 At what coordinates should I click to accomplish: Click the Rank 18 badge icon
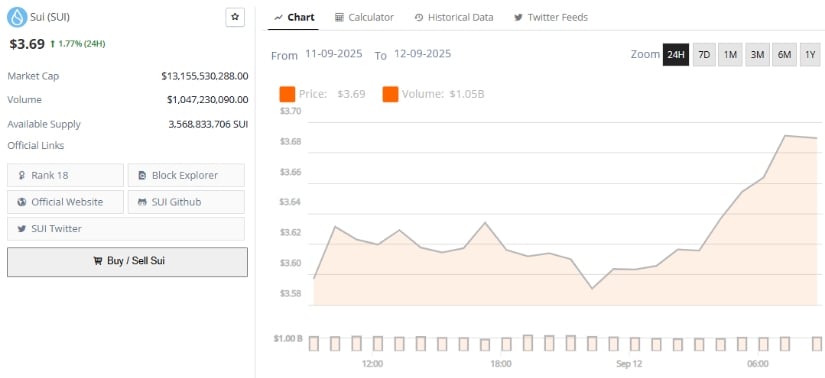(22, 175)
